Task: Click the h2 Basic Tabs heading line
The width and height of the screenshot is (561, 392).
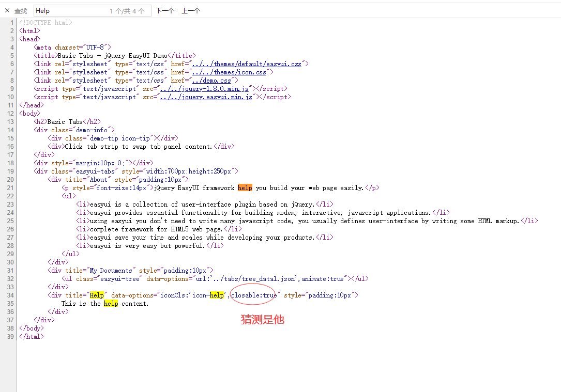Action: [67, 122]
